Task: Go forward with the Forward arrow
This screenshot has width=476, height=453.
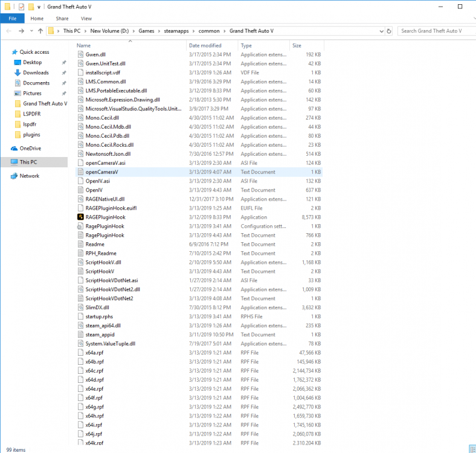Action: click(x=21, y=31)
